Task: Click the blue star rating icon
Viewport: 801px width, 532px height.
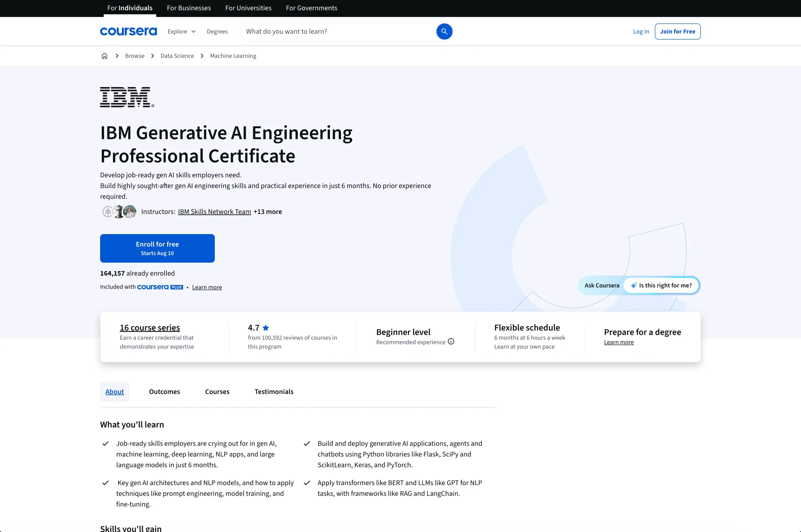Action: [266, 327]
